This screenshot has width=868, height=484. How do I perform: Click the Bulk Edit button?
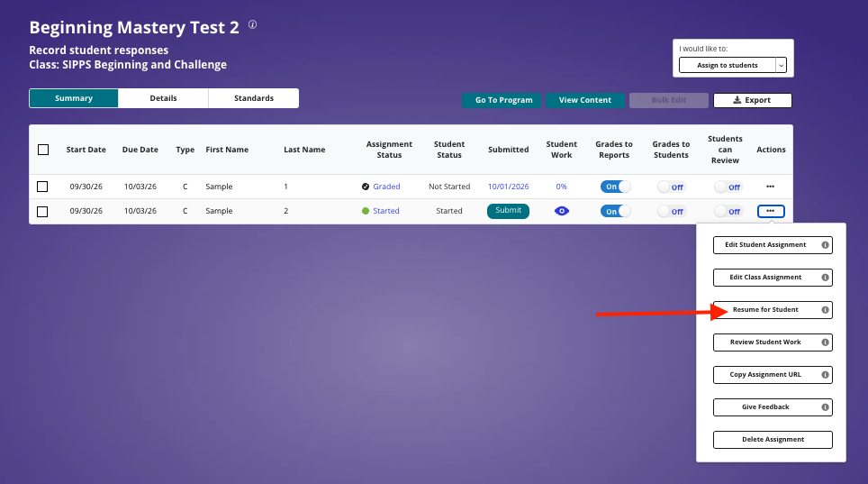[669, 100]
